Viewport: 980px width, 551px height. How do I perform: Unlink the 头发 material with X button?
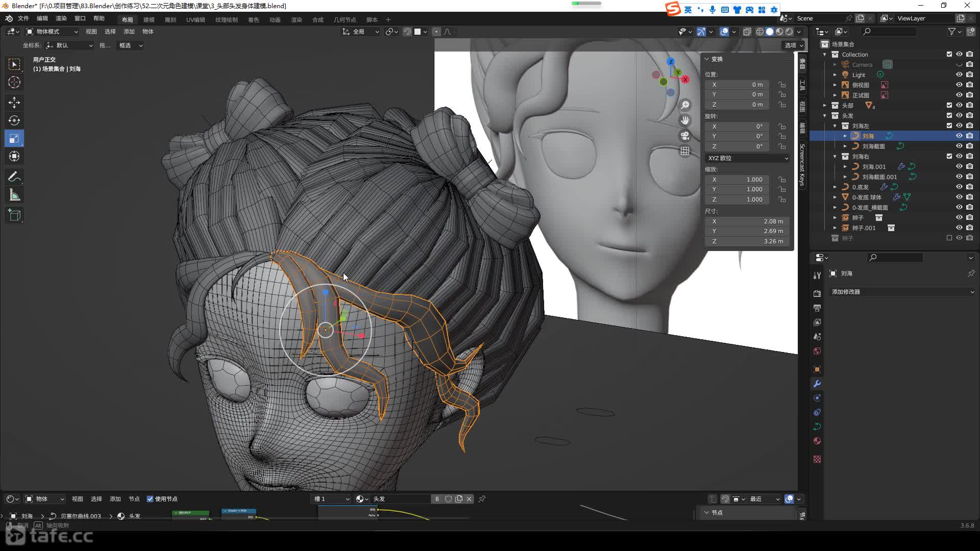click(469, 499)
